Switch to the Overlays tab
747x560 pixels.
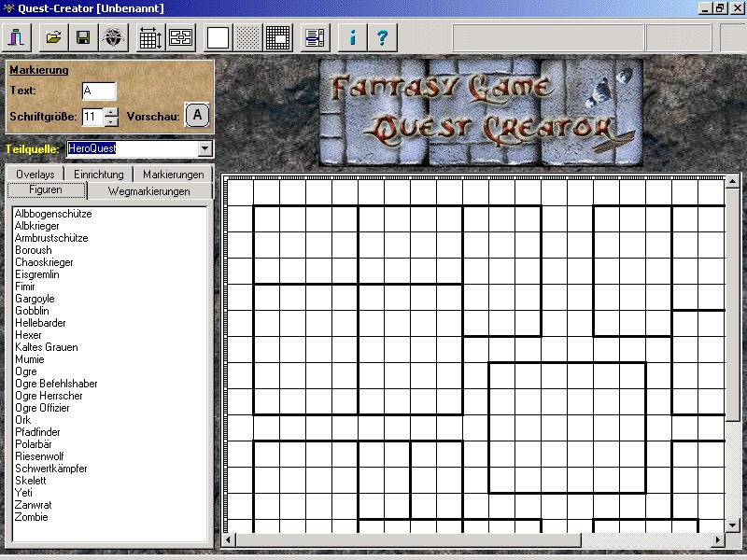35,175
